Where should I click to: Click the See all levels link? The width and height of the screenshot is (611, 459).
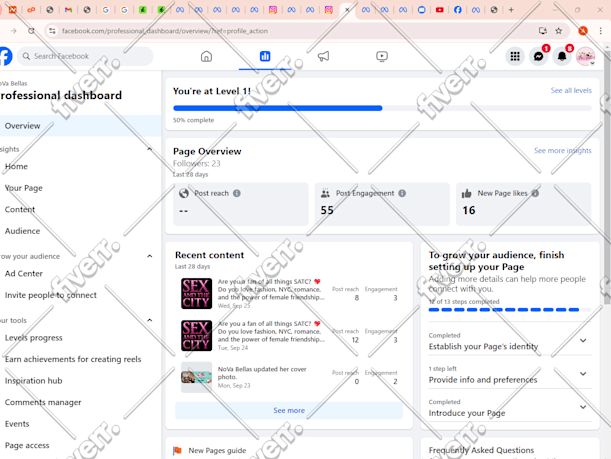click(571, 90)
